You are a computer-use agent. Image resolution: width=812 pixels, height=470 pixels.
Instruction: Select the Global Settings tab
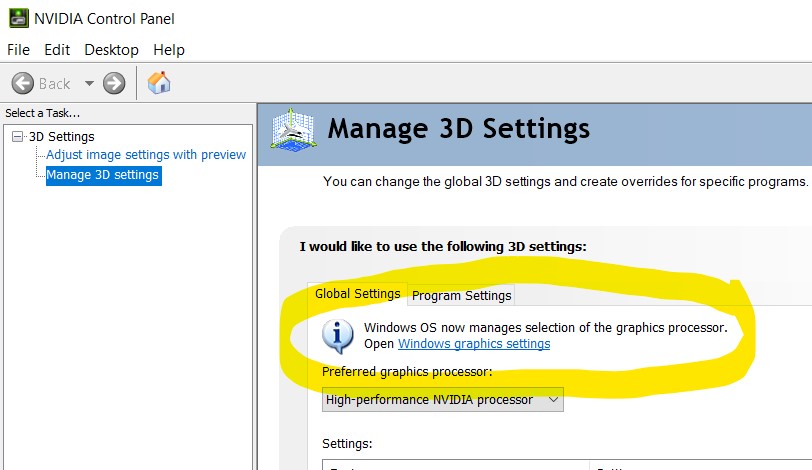(x=357, y=293)
